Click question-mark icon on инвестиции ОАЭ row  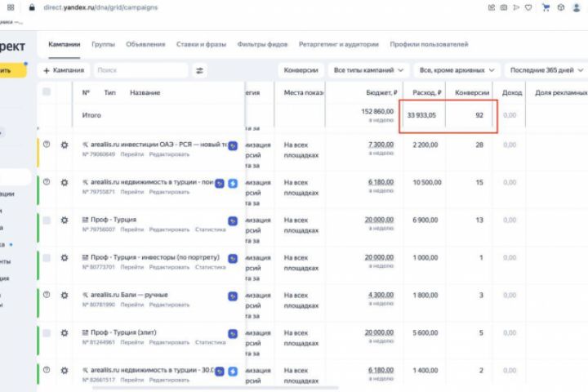[x=47, y=144]
